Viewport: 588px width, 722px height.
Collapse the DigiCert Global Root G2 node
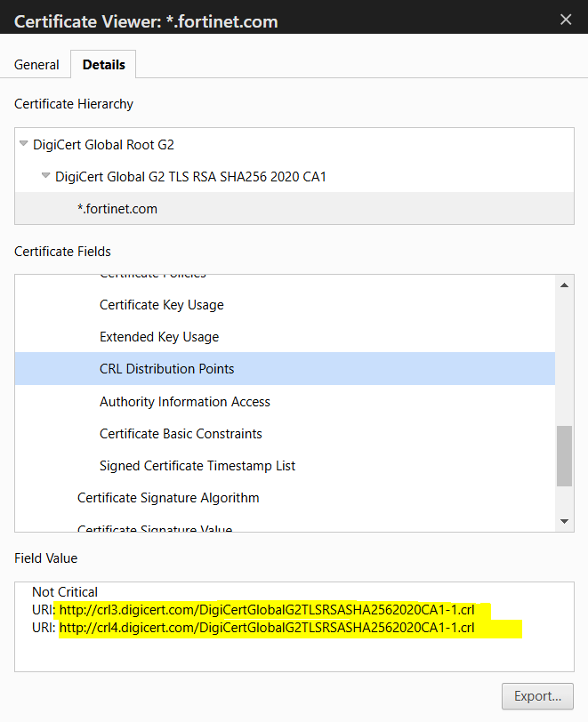[x=23, y=144]
